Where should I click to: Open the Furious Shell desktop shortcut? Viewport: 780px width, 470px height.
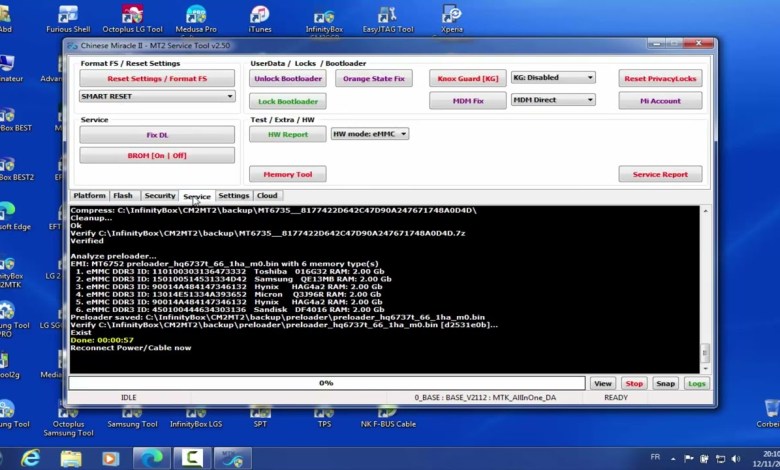(x=68, y=18)
